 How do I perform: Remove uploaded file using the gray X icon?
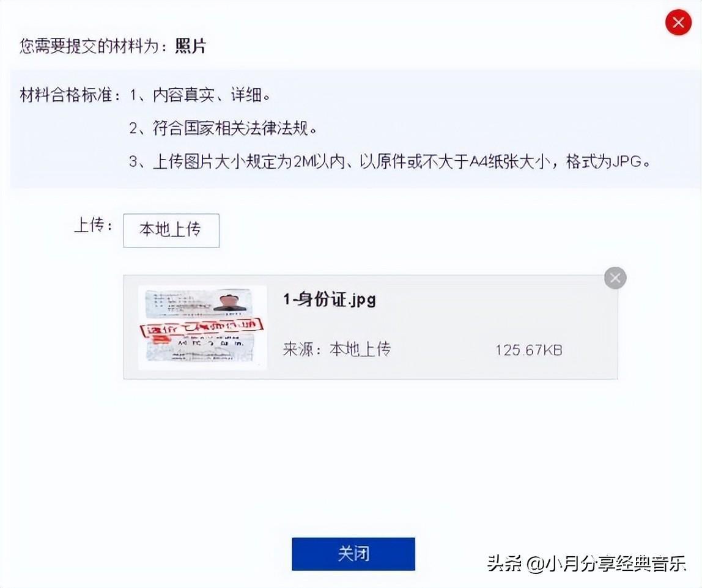pyautogui.click(x=615, y=278)
